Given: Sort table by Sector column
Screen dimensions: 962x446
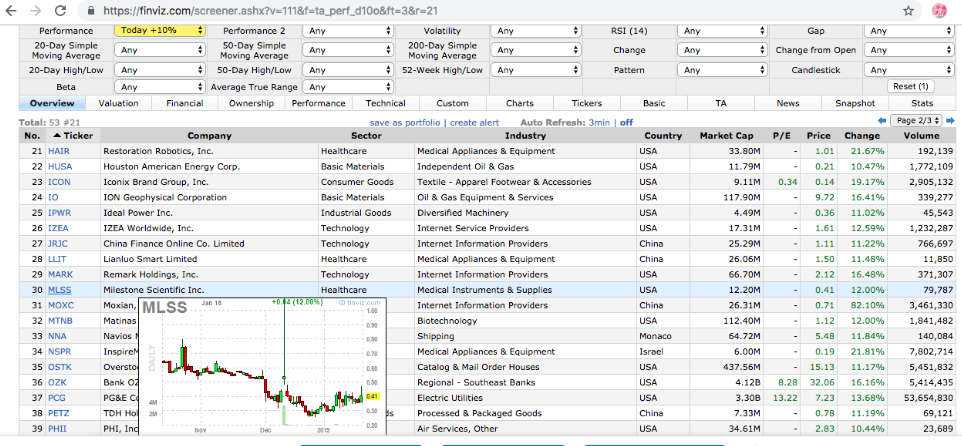Looking at the screenshot, I should 366,136.
